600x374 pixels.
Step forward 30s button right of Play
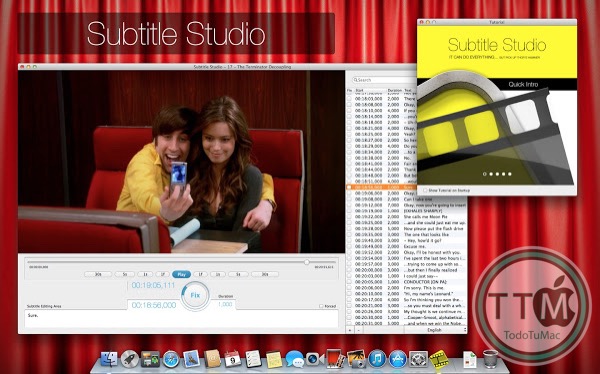click(265, 274)
